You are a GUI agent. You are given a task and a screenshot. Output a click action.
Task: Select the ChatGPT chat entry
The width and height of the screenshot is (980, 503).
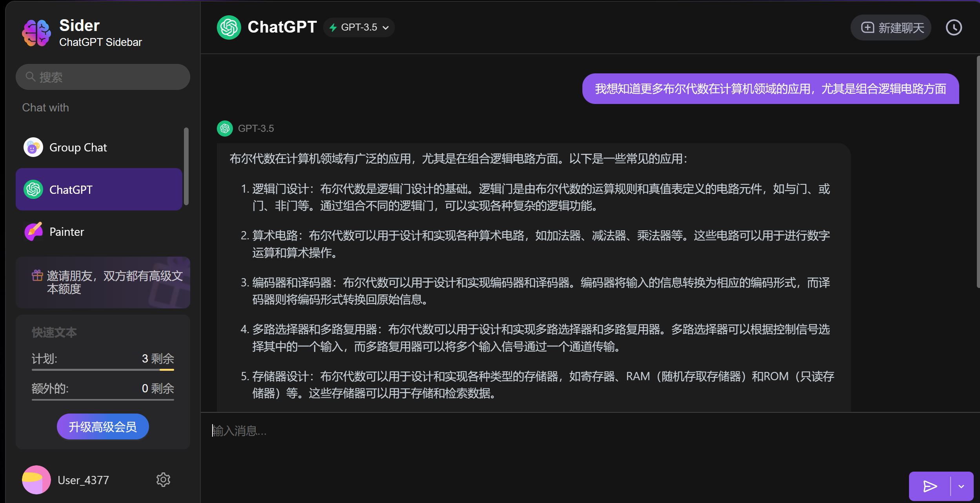[99, 190]
